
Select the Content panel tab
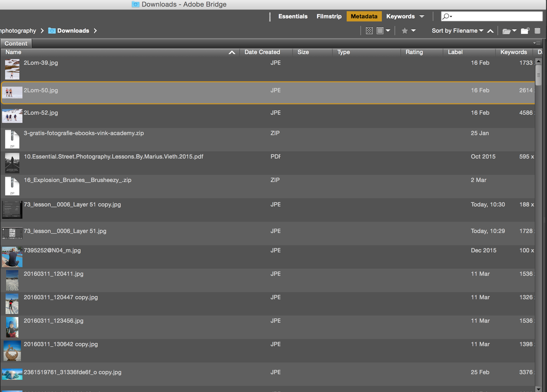pos(16,43)
